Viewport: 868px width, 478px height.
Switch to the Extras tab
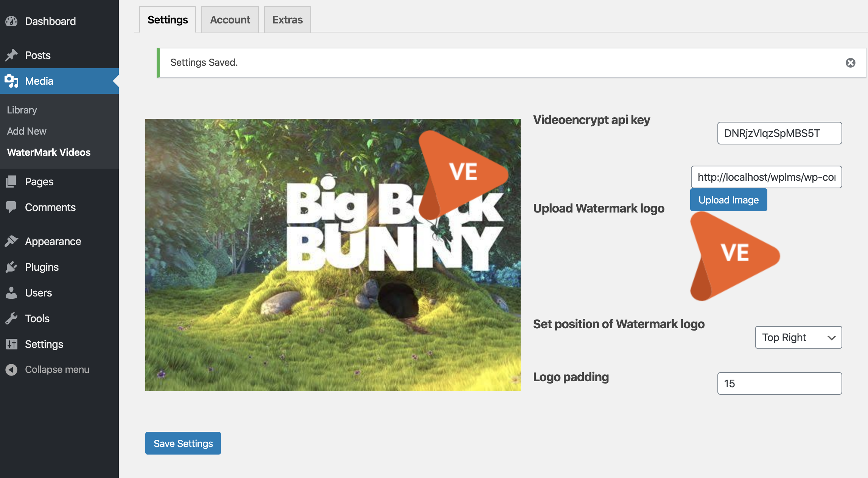(288, 20)
